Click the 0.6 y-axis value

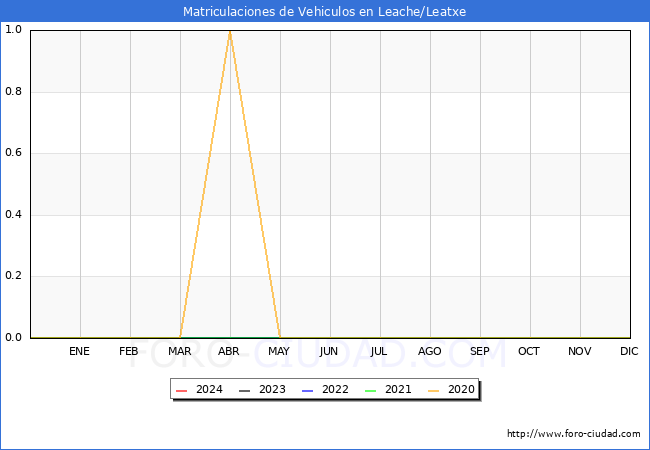click(x=13, y=152)
